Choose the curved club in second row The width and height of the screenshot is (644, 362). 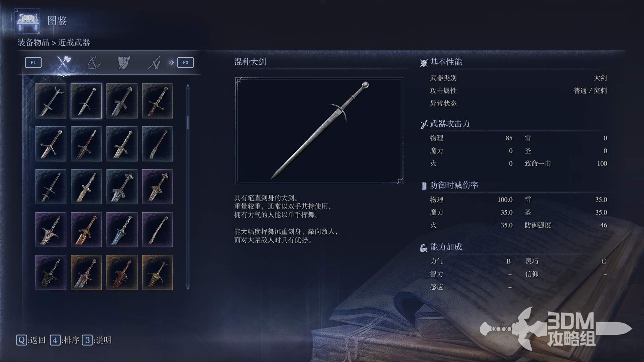[157, 144]
